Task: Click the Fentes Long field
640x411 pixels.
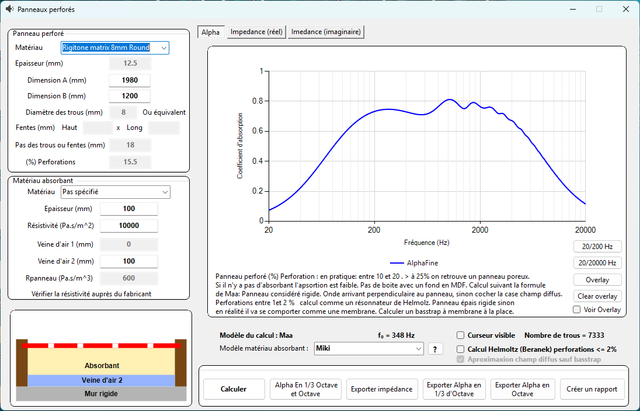Action: (164, 128)
